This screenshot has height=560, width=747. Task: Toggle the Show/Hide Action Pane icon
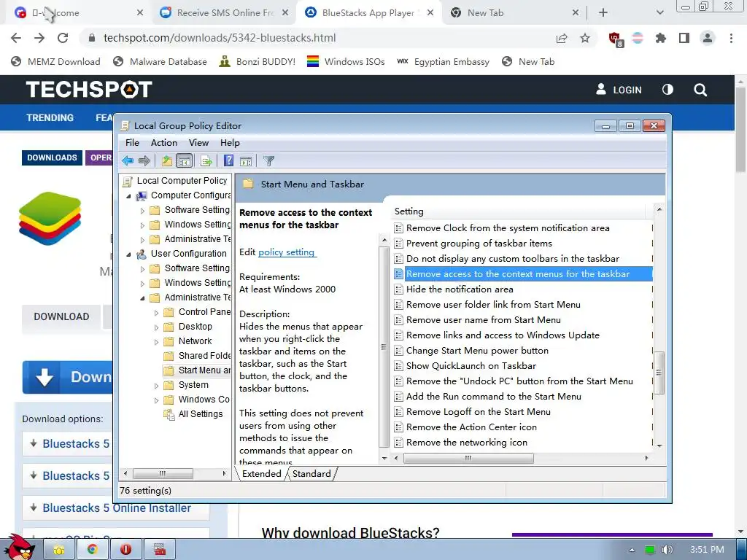[x=246, y=161]
